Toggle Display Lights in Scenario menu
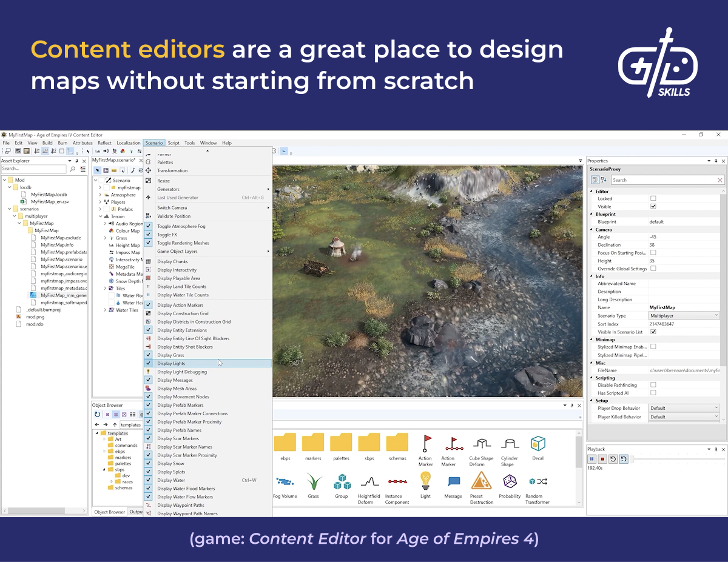 point(171,364)
